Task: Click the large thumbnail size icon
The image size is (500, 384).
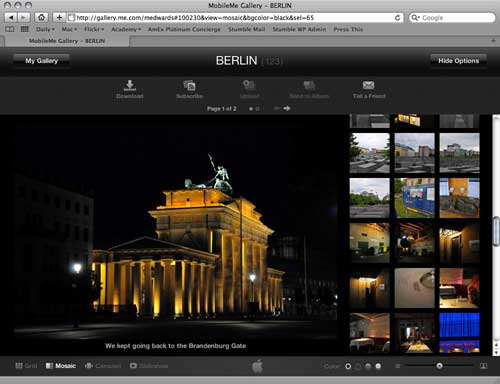Action: 483,366
